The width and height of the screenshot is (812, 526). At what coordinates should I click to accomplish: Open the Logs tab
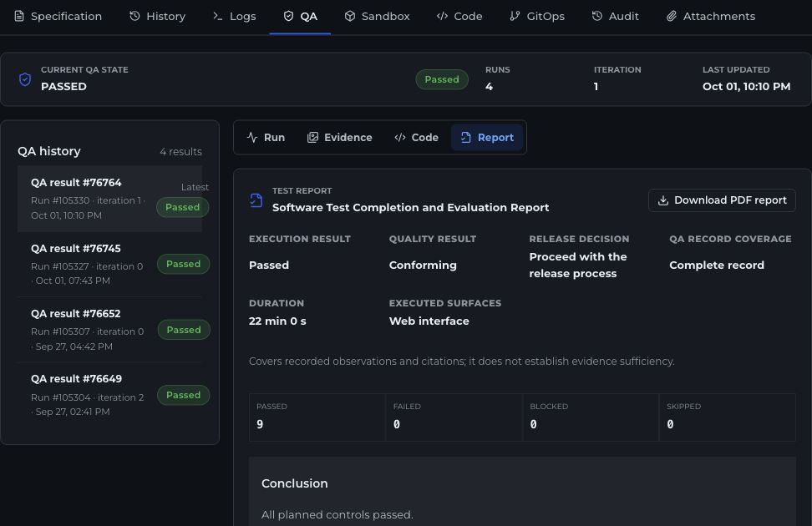(235, 16)
